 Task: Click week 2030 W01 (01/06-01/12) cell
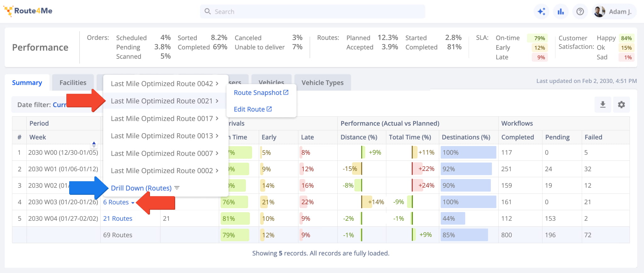[63, 169]
